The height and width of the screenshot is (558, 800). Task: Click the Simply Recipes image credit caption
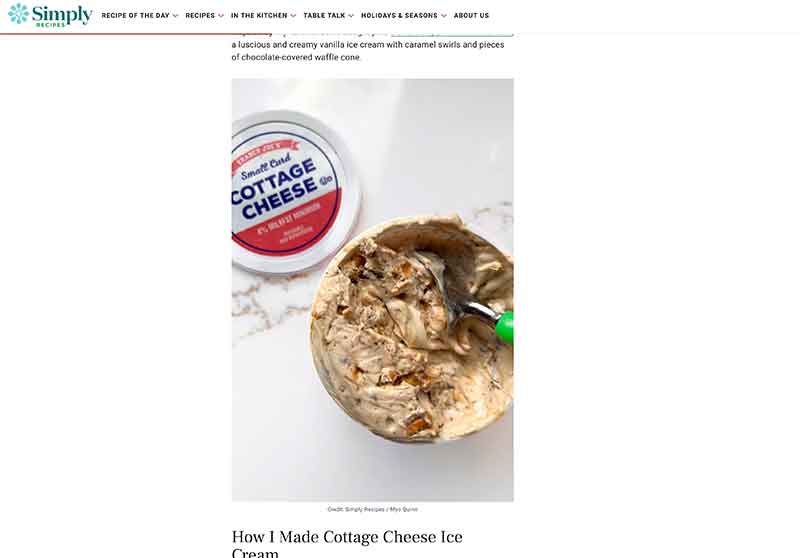[372, 509]
